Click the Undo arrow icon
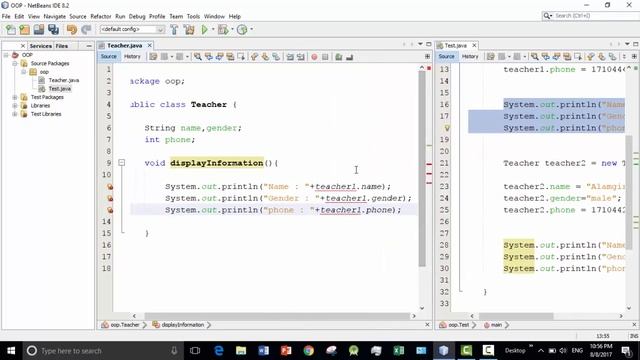Screen dimensions: 640x360 [x=72, y=29]
